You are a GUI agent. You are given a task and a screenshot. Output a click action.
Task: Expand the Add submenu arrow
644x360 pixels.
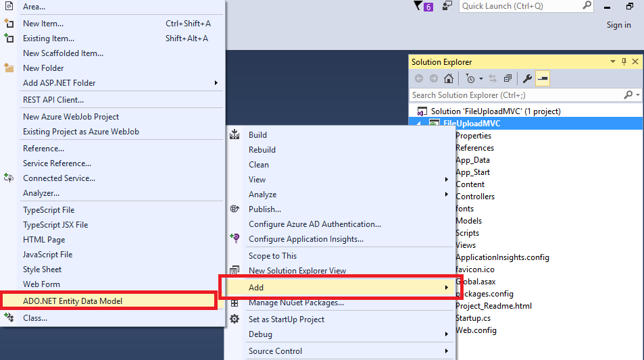[x=447, y=287]
